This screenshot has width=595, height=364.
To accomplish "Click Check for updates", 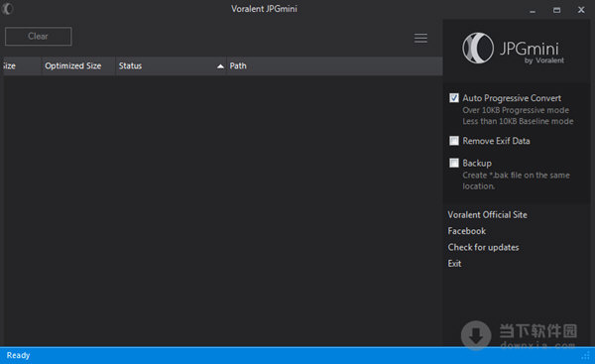I will pyautogui.click(x=483, y=248).
